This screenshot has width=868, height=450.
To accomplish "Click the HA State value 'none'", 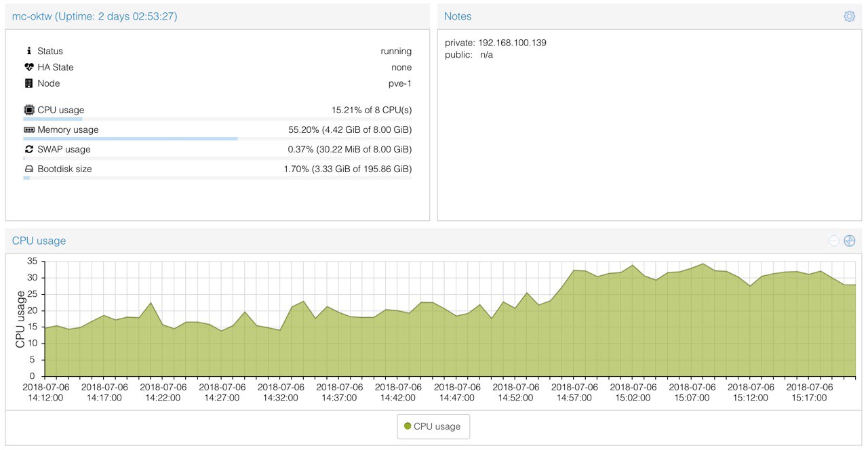I will [401, 67].
